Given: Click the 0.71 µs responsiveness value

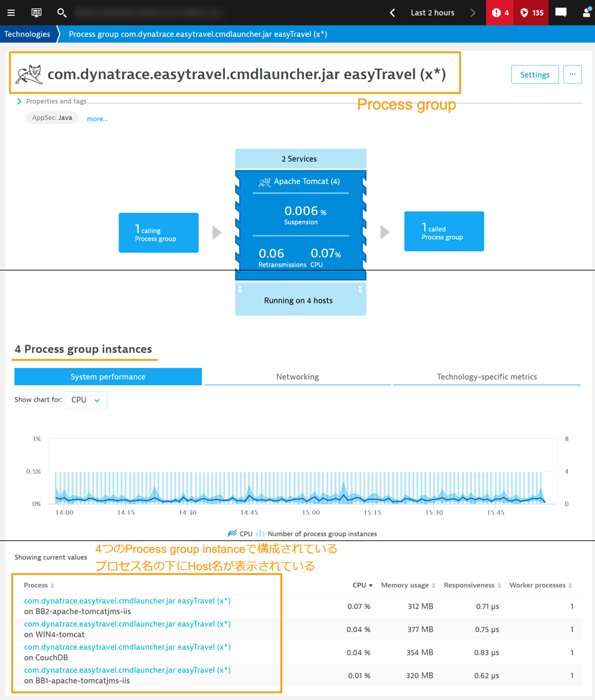Looking at the screenshot, I should point(487,606).
